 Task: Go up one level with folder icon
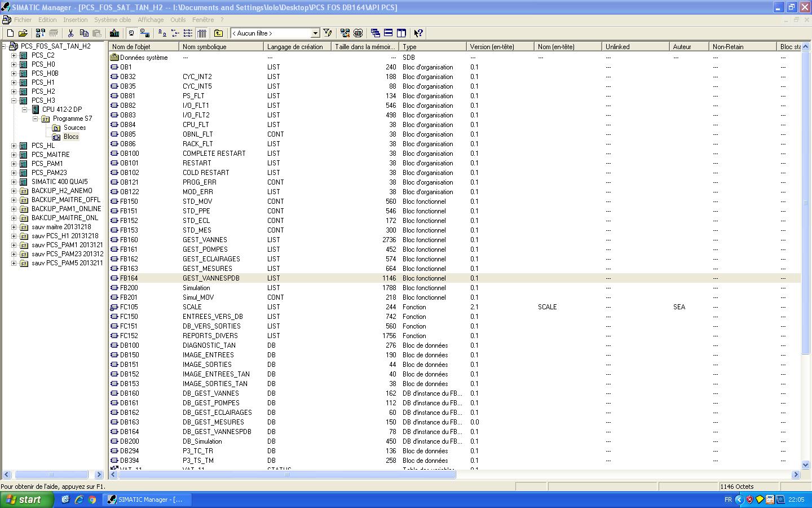pos(218,33)
